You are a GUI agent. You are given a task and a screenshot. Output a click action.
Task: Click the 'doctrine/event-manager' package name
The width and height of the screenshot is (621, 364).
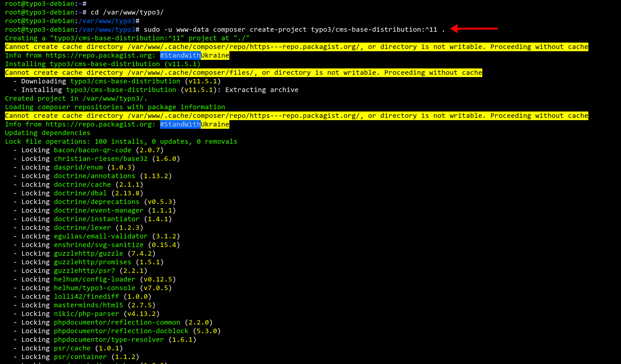[x=99, y=210]
